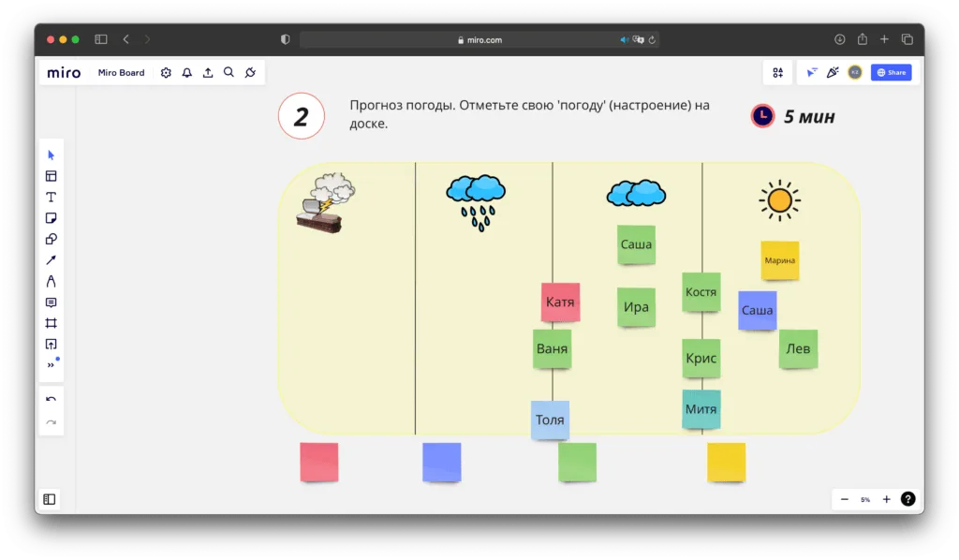The height and width of the screenshot is (560, 959).
Task: Select the Text tool in left toolbar
Action: [x=52, y=197]
